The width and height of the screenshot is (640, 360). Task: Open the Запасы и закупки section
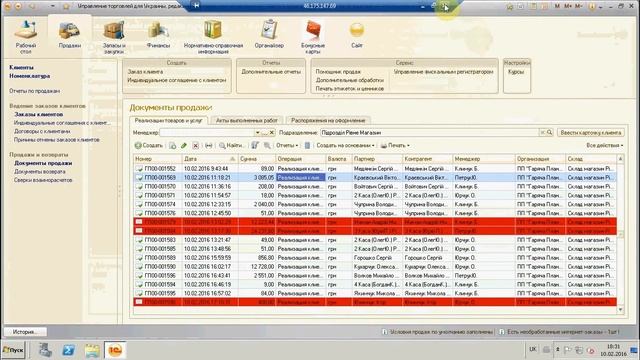(x=114, y=37)
